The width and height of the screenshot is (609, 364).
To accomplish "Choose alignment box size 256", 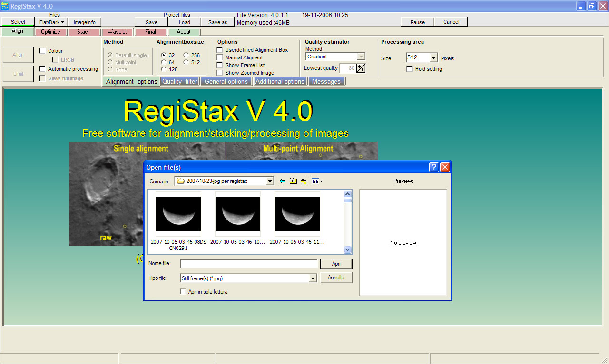I will (186, 55).
